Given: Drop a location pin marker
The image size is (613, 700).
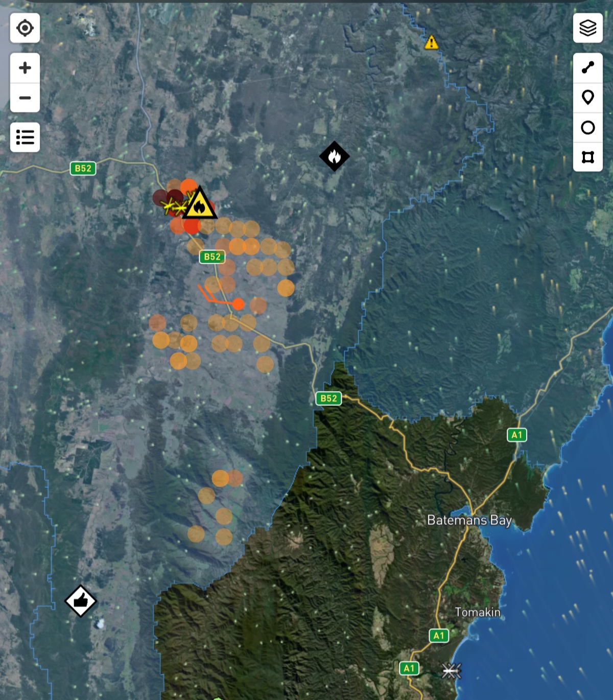Looking at the screenshot, I should pyautogui.click(x=588, y=97).
